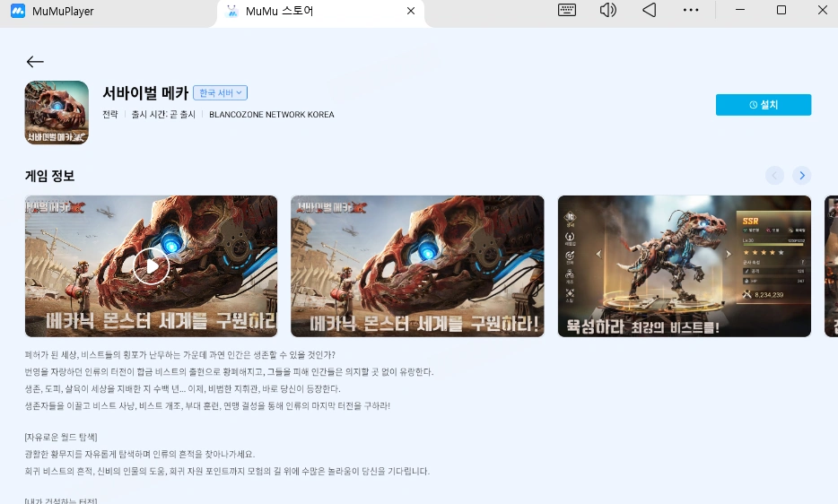Open the SSR beast screenshot
Image resolution: width=838 pixels, height=504 pixels.
(x=684, y=266)
